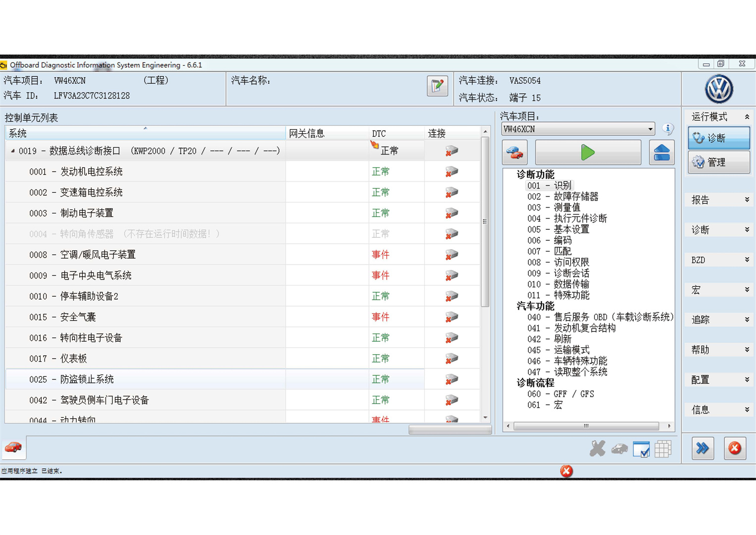Sort by the DTC column header
This screenshot has width=756, height=535.
pos(397,133)
